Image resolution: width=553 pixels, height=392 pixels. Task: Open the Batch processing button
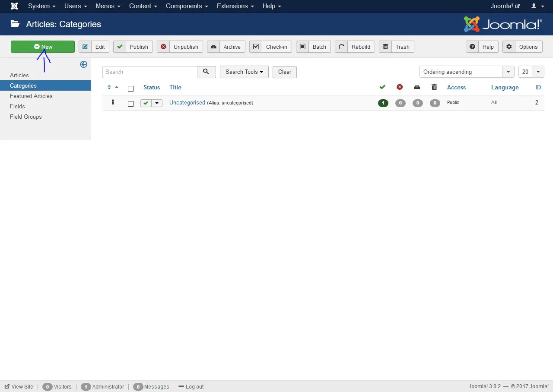coord(313,47)
